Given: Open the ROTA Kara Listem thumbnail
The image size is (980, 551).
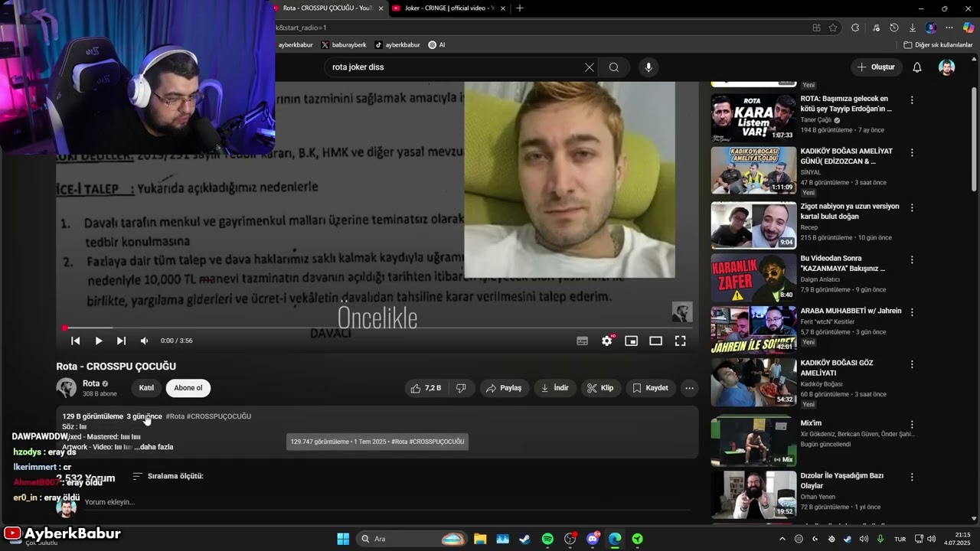Looking at the screenshot, I should pos(753,118).
